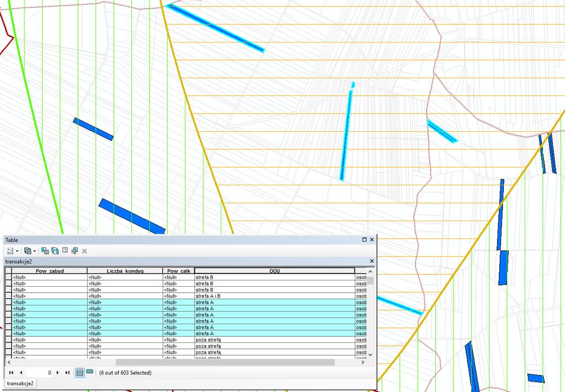
Task: Click the 'strefa A i B' cell
Action: (x=275, y=296)
